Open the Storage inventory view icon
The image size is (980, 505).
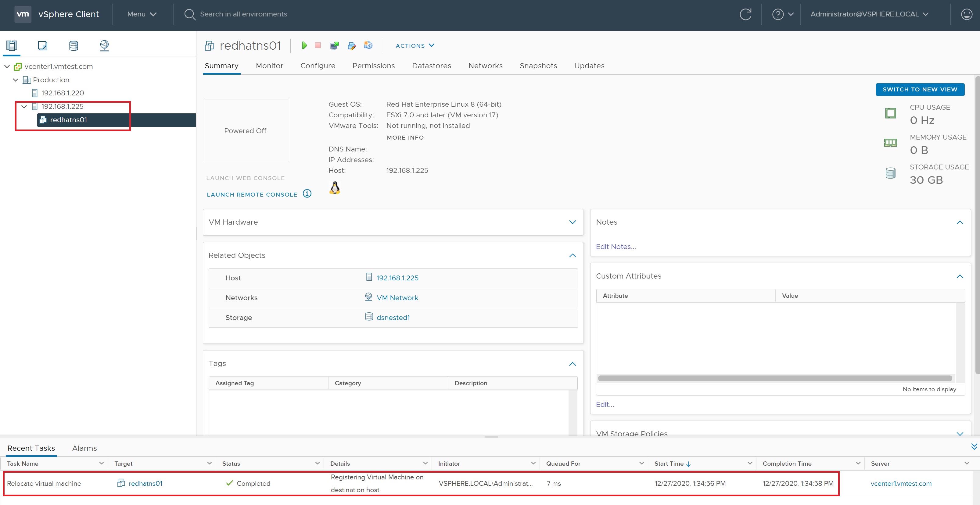[x=74, y=46]
